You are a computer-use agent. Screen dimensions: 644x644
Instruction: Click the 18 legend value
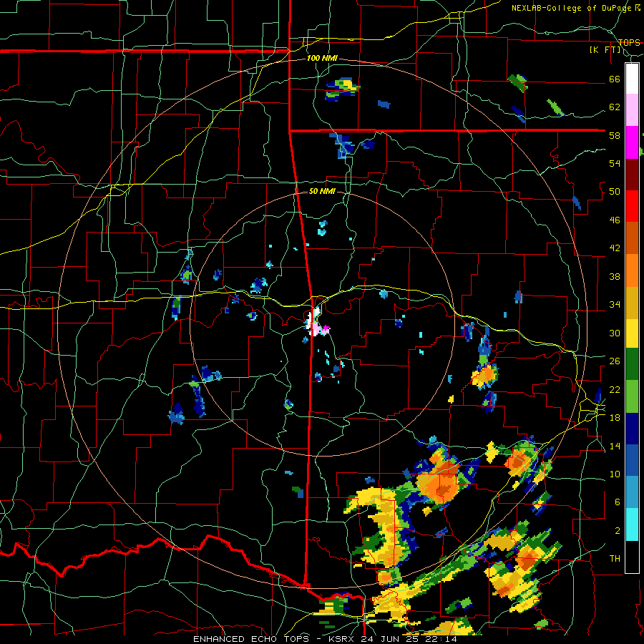(615, 418)
